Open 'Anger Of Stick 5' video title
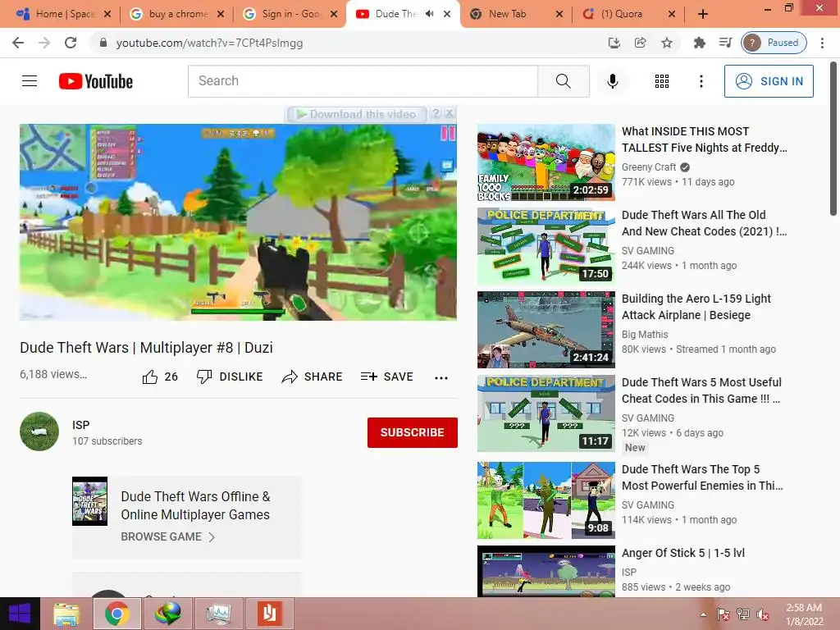 683,553
